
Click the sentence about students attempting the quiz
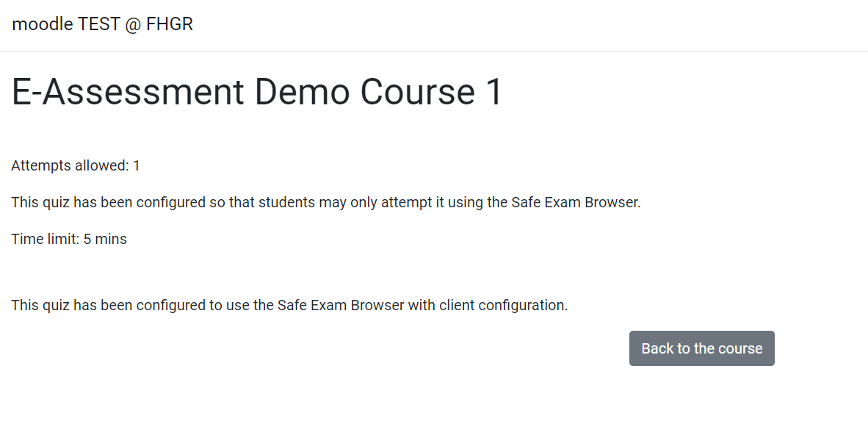click(x=325, y=202)
